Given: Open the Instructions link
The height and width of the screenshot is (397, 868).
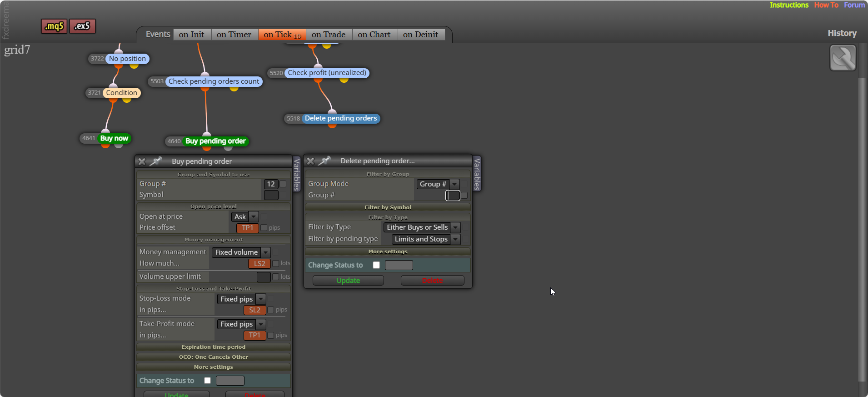Looking at the screenshot, I should 789,5.
